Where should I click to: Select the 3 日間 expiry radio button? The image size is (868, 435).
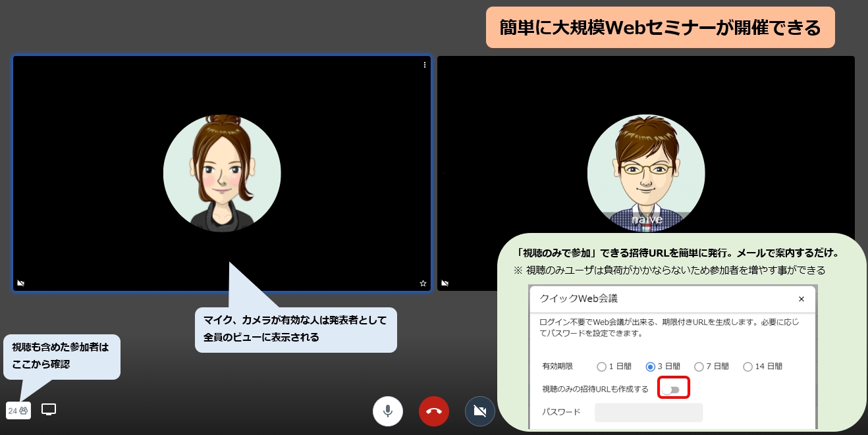[650, 367]
